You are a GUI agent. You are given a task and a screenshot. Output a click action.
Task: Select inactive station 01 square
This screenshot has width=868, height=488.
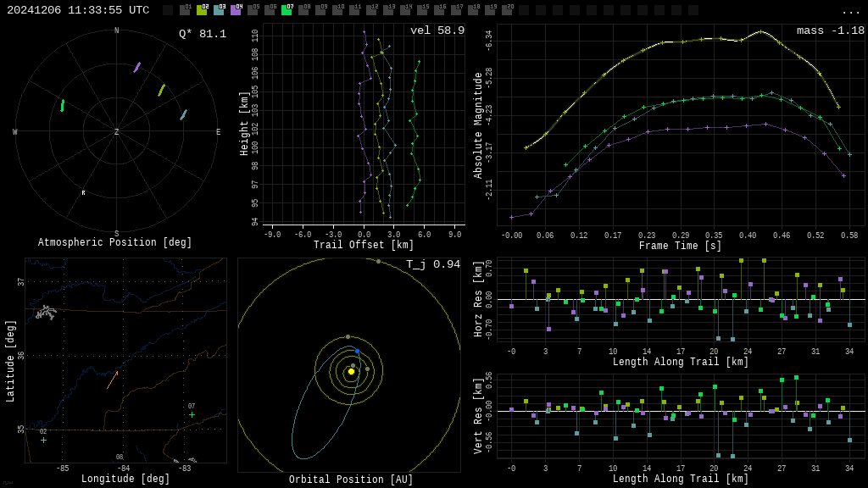(x=185, y=10)
